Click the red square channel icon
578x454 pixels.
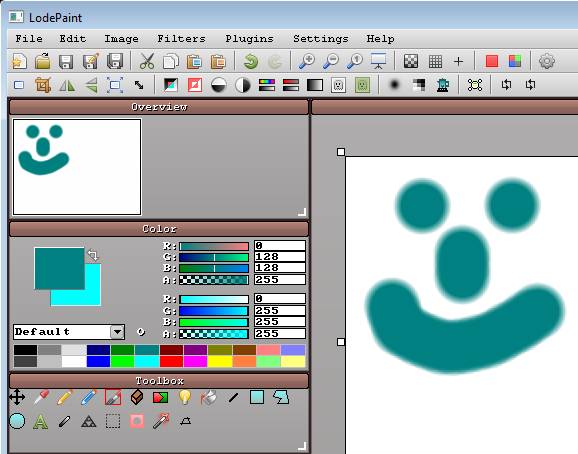pos(492,61)
